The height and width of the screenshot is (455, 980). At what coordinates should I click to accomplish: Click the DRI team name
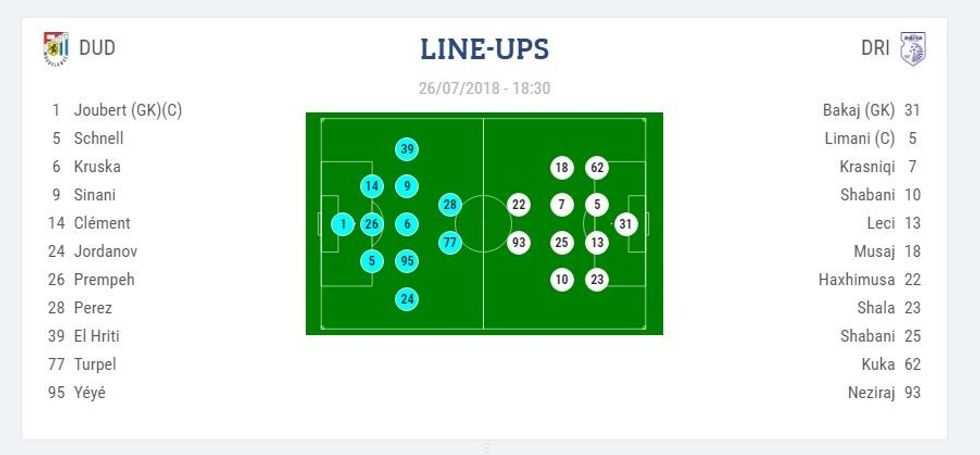(x=875, y=48)
